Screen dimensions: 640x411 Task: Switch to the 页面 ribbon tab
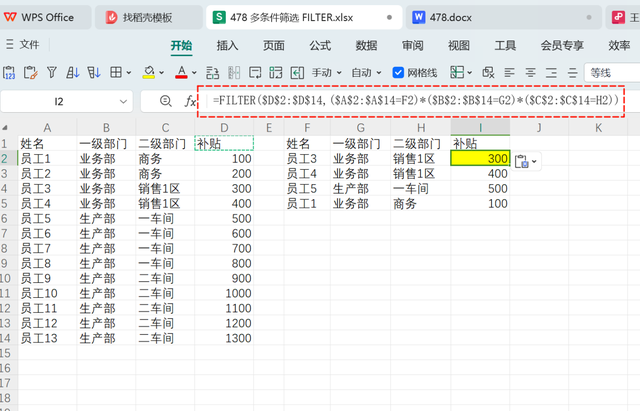point(273,45)
